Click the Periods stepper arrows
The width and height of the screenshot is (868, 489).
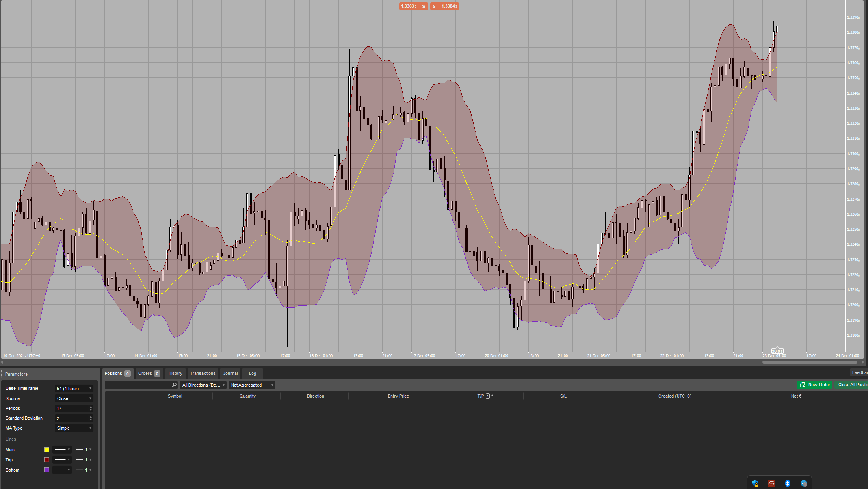[91, 408]
